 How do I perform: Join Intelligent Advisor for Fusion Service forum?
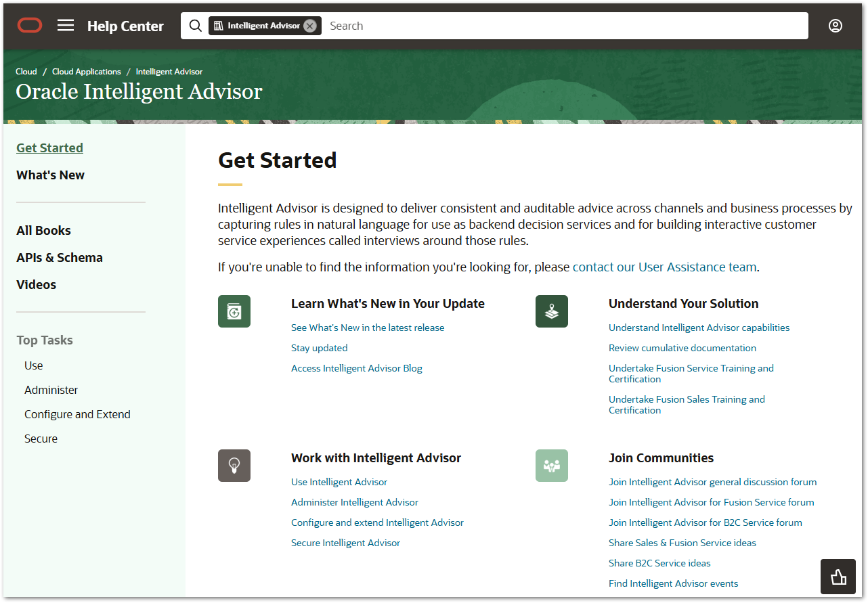712,502
